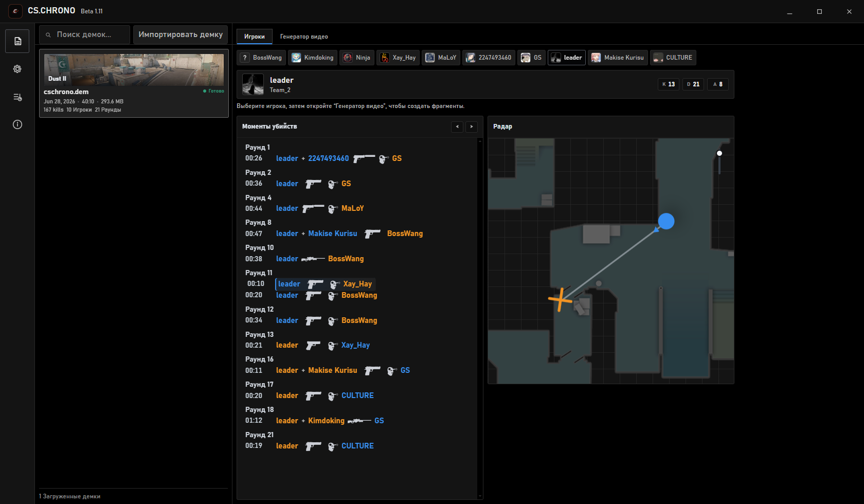Open the info icon in sidebar
864x504 pixels.
click(x=17, y=124)
